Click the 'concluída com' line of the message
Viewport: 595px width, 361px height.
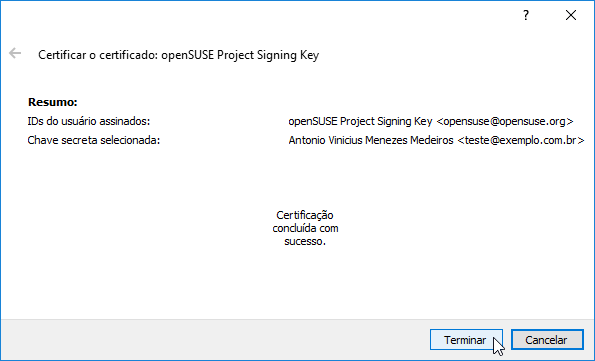click(305, 228)
